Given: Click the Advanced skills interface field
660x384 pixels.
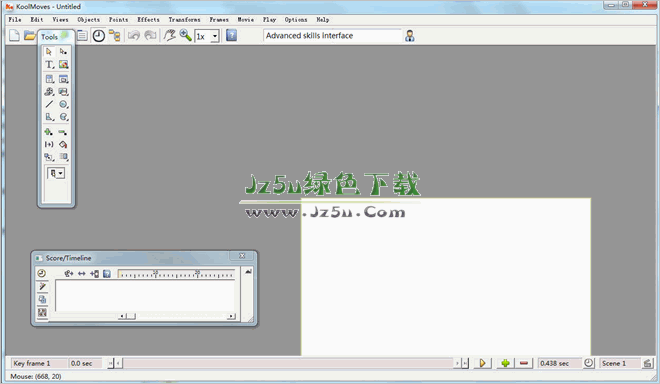Looking at the screenshot, I should click(x=333, y=36).
